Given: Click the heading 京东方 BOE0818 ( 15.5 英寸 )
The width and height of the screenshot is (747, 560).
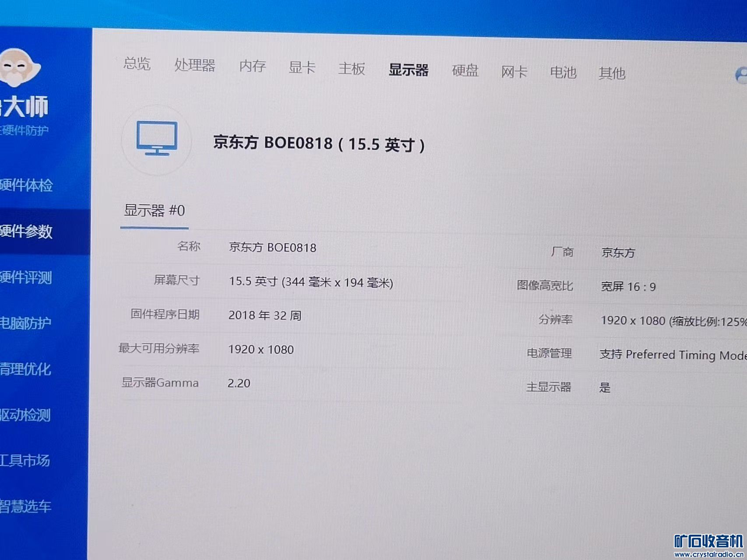Looking at the screenshot, I should 319,144.
